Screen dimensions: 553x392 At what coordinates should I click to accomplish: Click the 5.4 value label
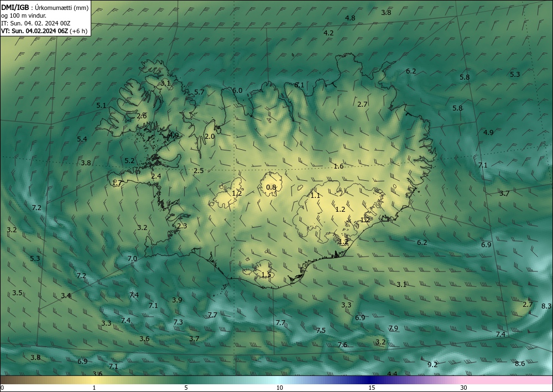(x=82, y=139)
